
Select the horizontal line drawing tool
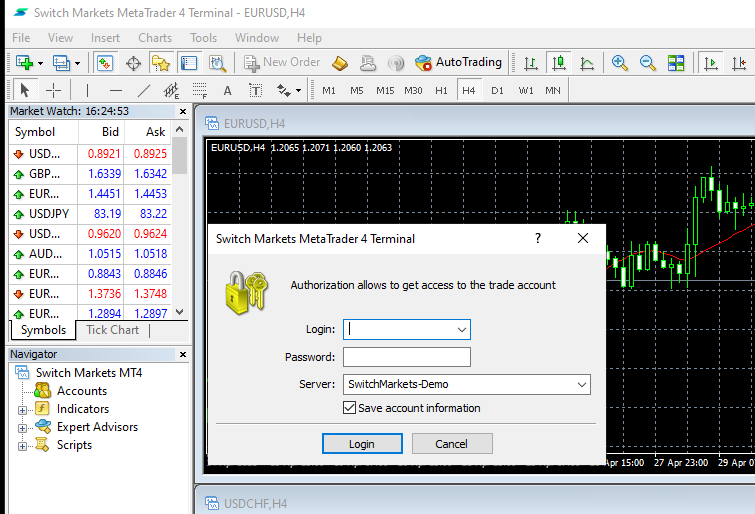(x=116, y=90)
